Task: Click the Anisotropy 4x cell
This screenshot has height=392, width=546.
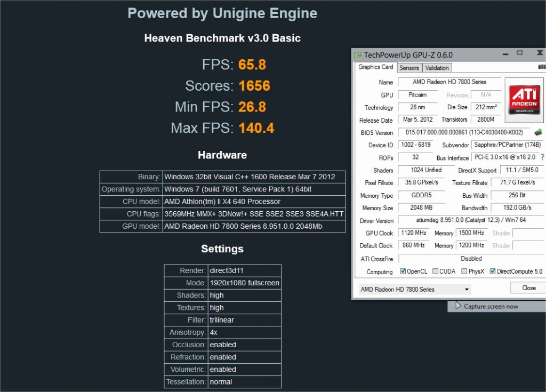Action: [x=244, y=332]
